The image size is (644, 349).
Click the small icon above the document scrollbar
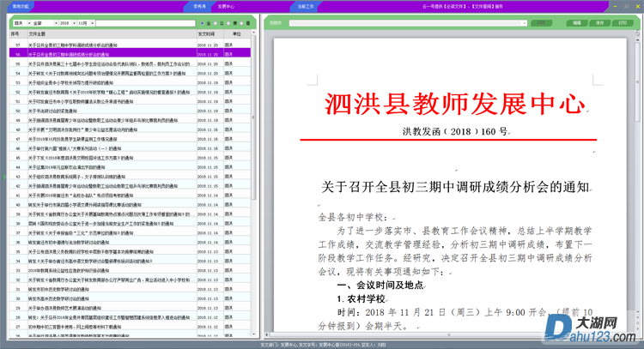[637, 33]
